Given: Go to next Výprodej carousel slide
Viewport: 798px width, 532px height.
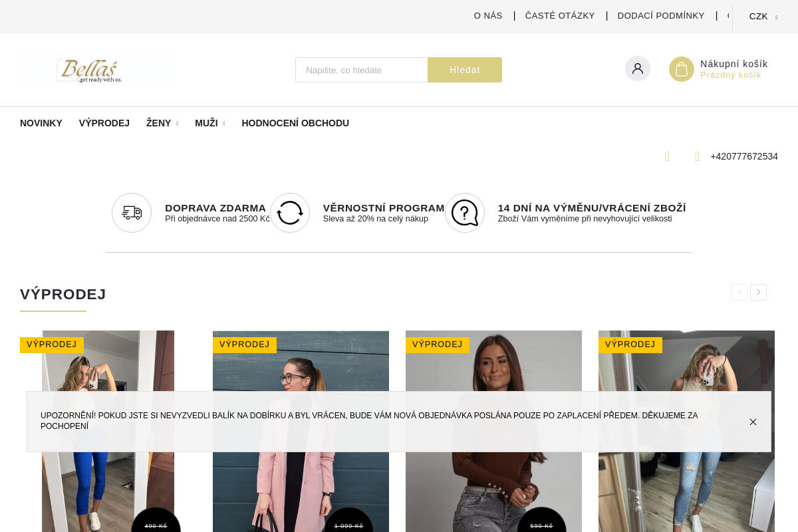Looking at the screenshot, I should (758, 292).
